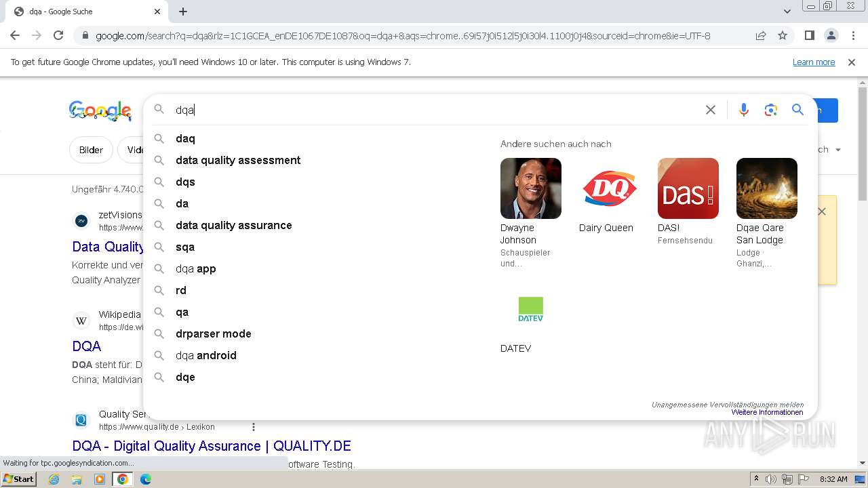Share this page icon in address bar
868x488 pixels.
[x=761, y=35]
